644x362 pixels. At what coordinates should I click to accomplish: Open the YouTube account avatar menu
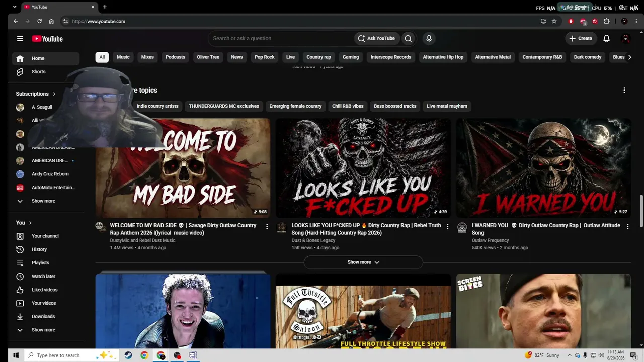(x=626, y=38)
